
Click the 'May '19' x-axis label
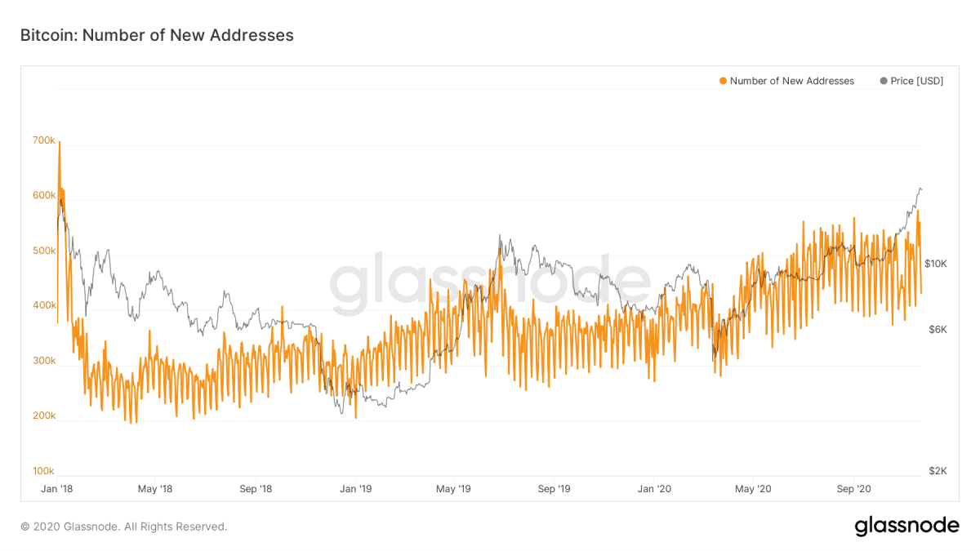coord(453,489)
